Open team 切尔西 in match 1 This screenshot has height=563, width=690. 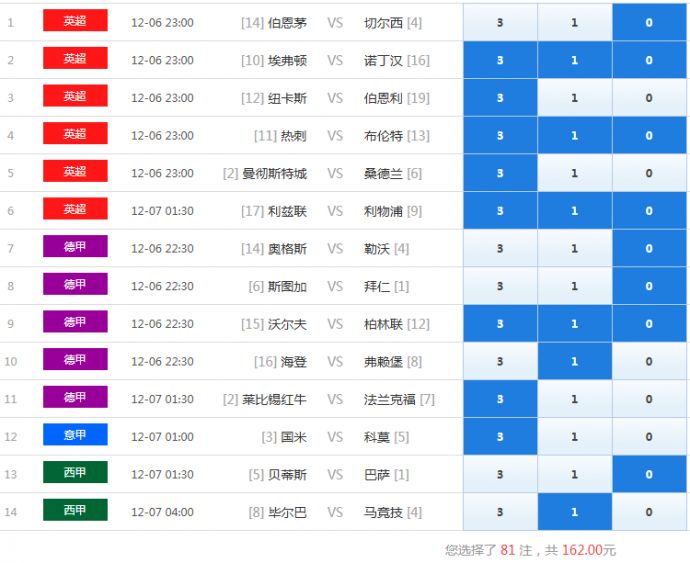point(383,23)
